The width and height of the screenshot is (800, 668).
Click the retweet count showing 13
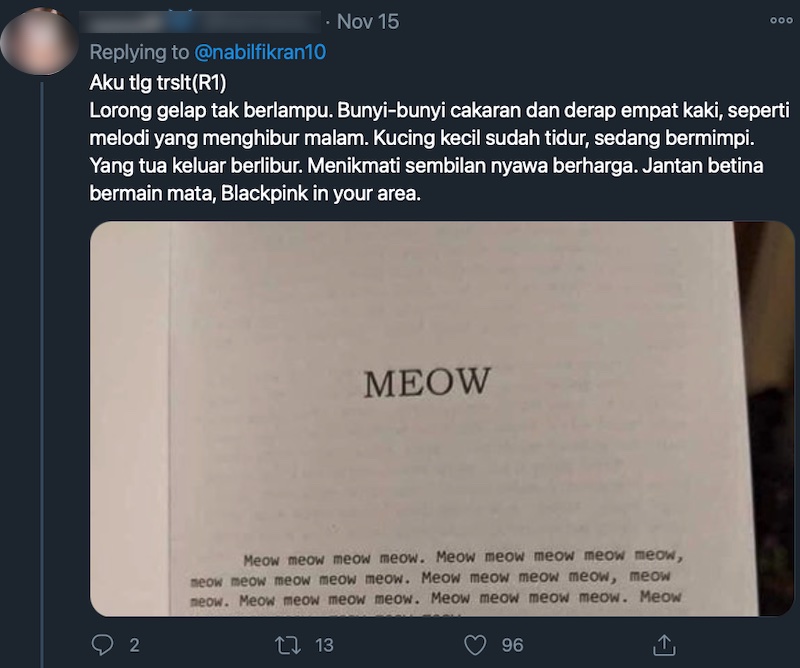tap(324, 645)
